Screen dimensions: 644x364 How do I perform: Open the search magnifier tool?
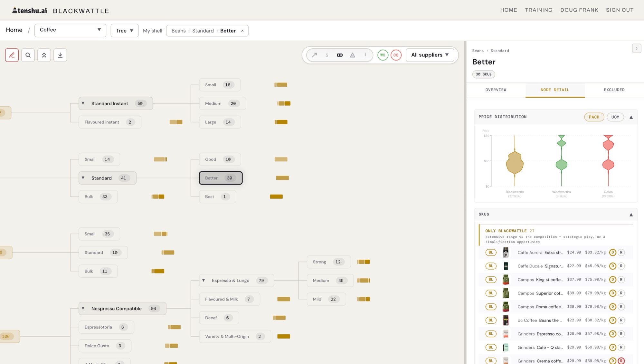pyautogui.click(x=28, y=55)
